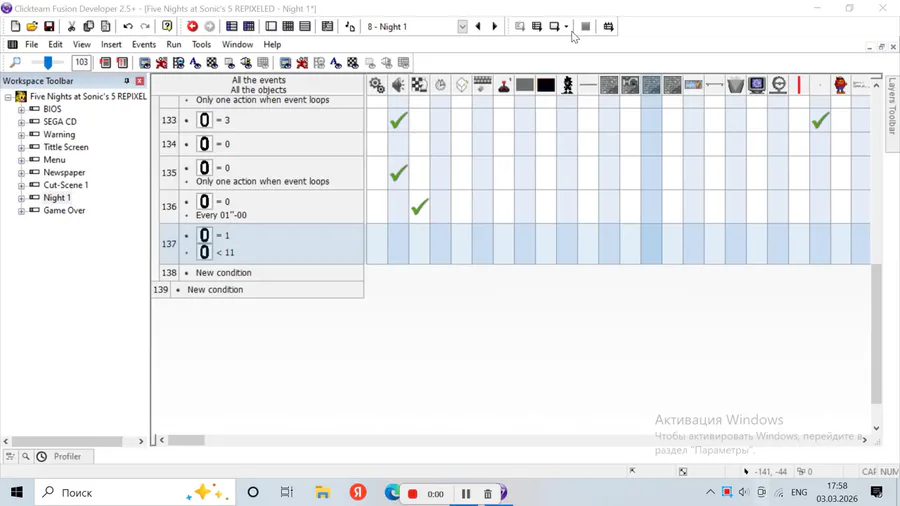Select the Timer object column icon
The height and width of the screenshot is (506, 900).
(440, 85)
